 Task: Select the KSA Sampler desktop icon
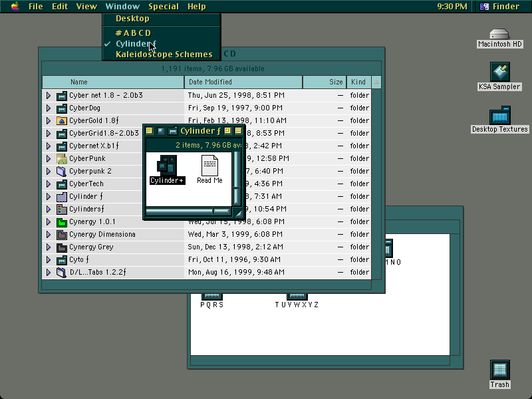[499, 72]
